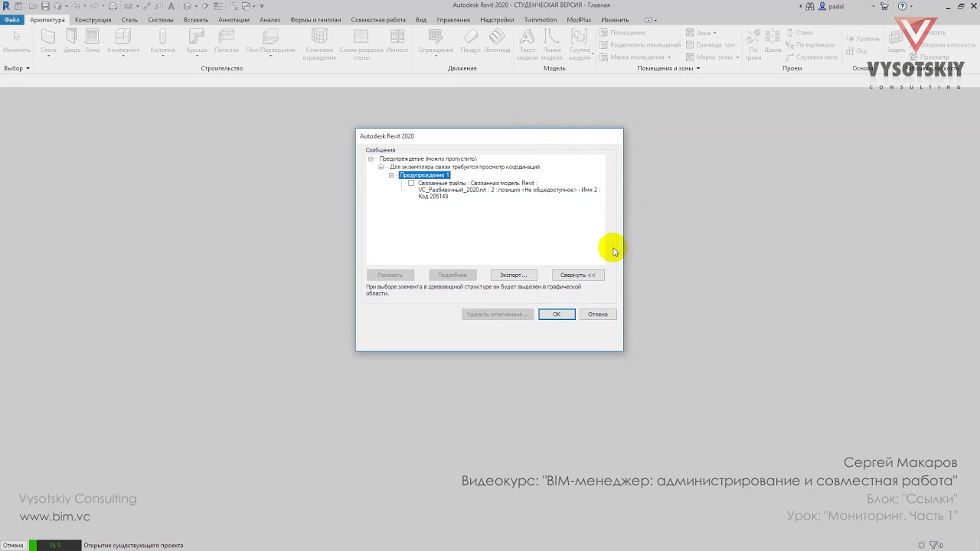
Task: Expand the Помещения и зоны panel dropdown
Action: click(668, 68)
